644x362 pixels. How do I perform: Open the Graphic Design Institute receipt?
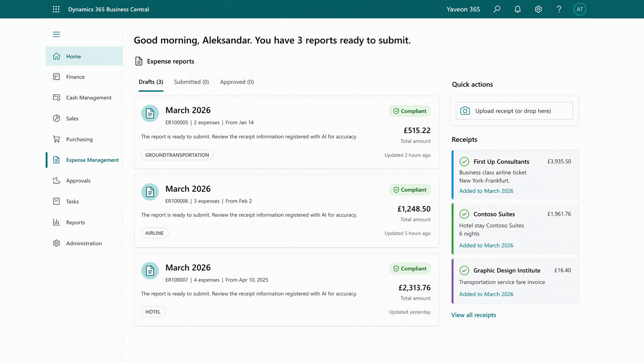pos(515,281)
